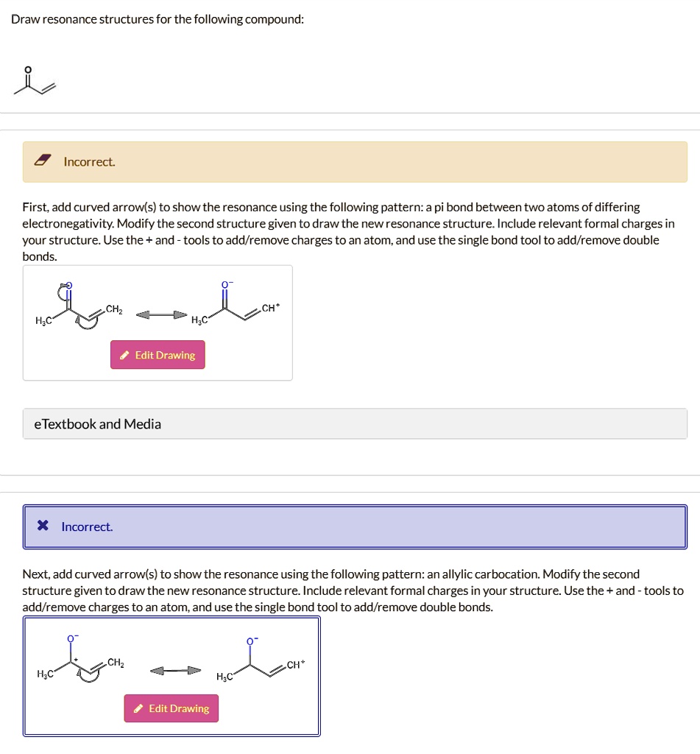700x754 pixels.
Task: Click the eraser icon in the first Incorrect banner
Action: (x=43, y=161)
